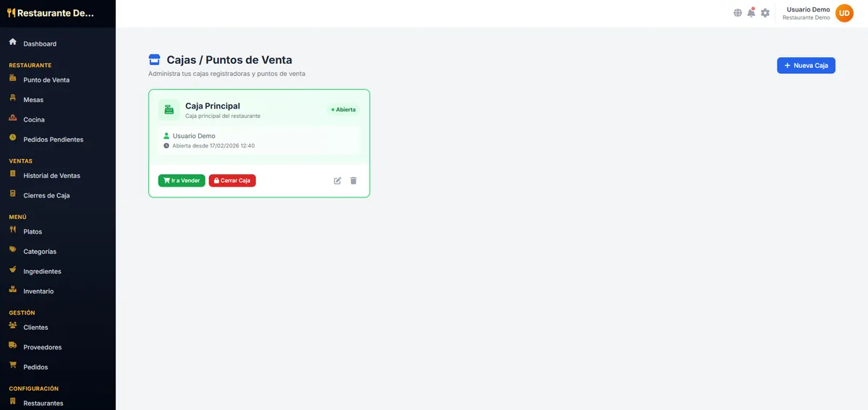Screen dimensions: 868x410
Task: Click the Nueva Caja button
Action: click(806, 65)
